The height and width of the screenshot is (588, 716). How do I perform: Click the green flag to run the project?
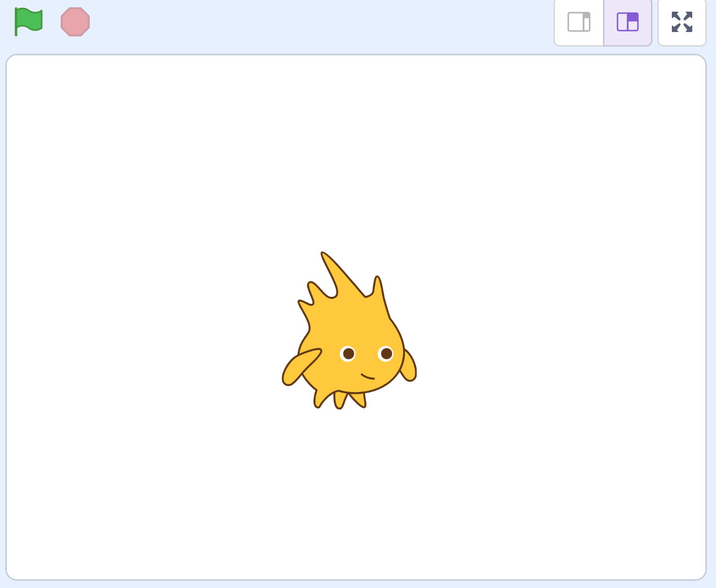[x=28, y=21]
